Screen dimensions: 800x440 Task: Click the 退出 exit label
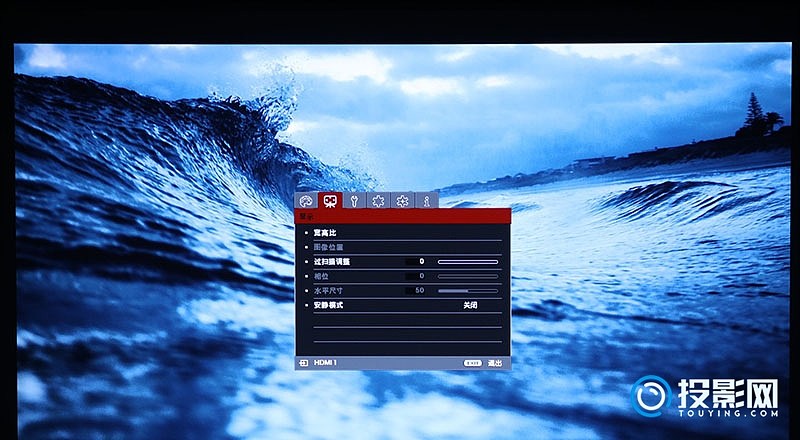494,363
